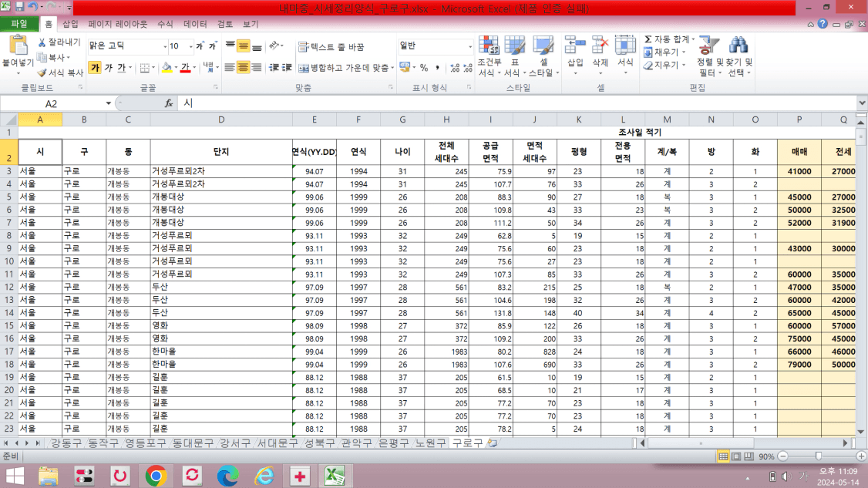
Task: Open the font size 10 dropdown
Action: tap(190, 46)
